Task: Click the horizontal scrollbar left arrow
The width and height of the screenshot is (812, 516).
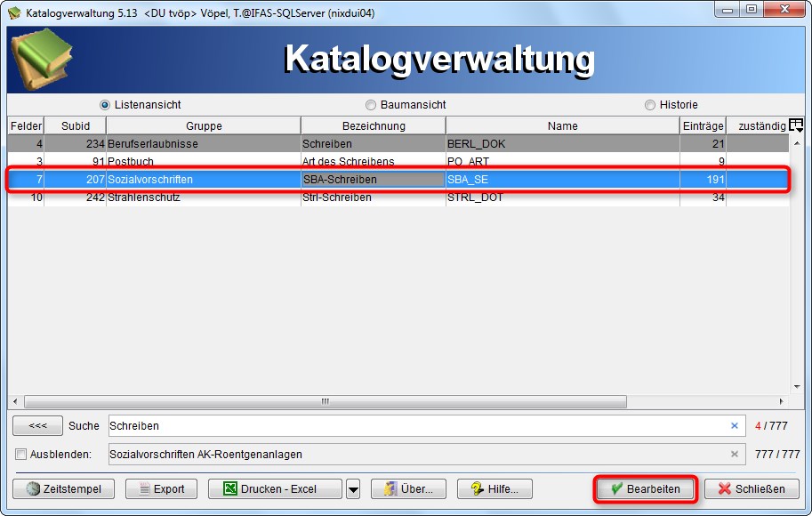Action: (x=15, y=401)
